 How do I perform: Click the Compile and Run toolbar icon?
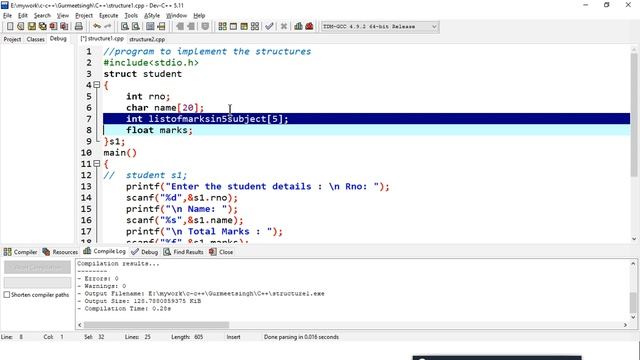pos(244,27)
